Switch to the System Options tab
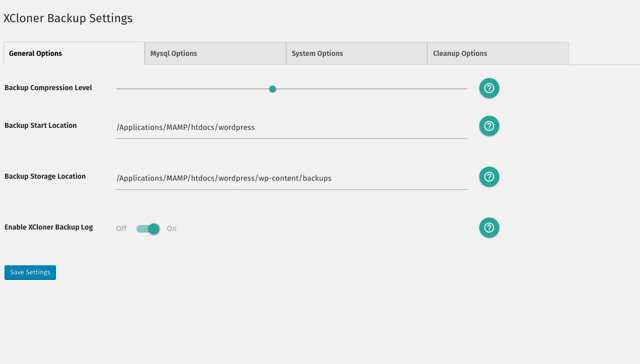The image size is (640, 364). click(x=357, y=53)
